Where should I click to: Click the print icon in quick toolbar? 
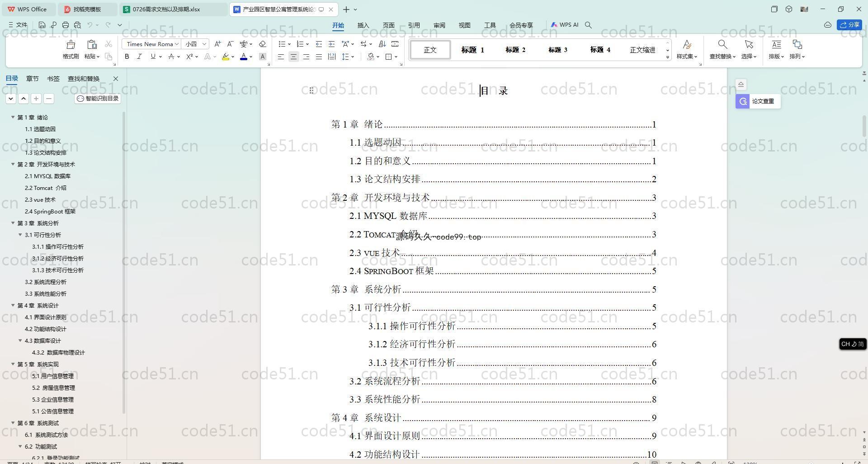pyautogui.click(x=66, y=25)
